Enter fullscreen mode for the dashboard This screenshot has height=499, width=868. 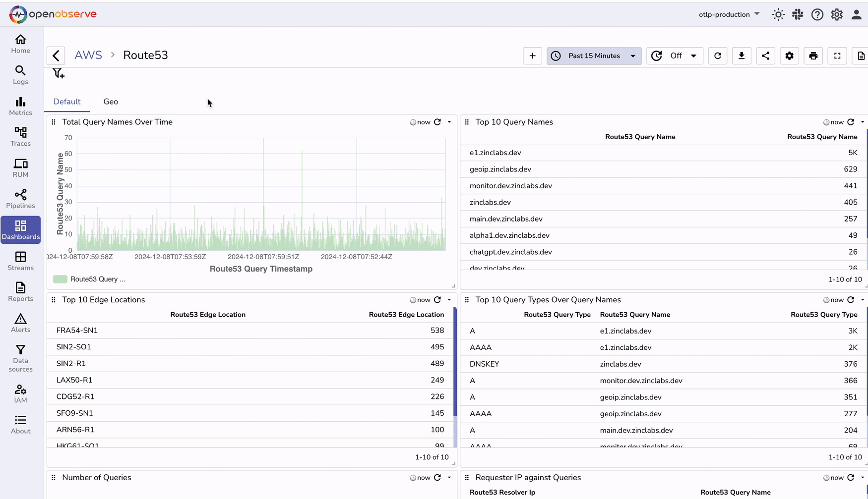click(837, 55)
